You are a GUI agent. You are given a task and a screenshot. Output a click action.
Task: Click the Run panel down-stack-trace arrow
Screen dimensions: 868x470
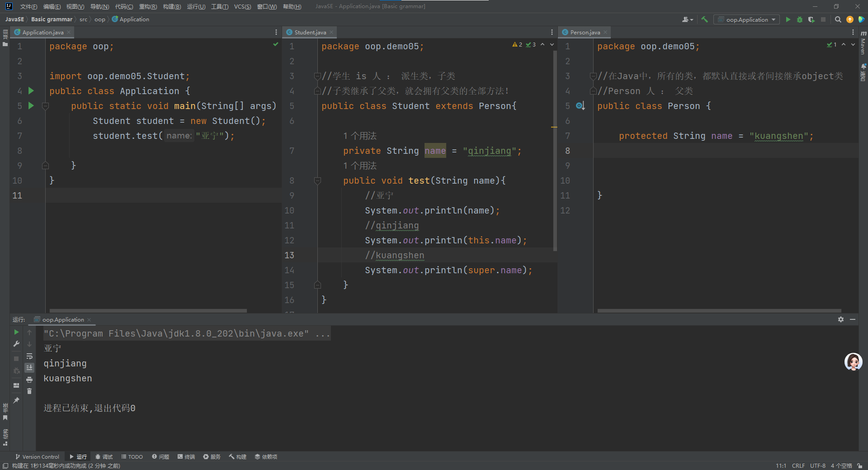pos(29,344)
